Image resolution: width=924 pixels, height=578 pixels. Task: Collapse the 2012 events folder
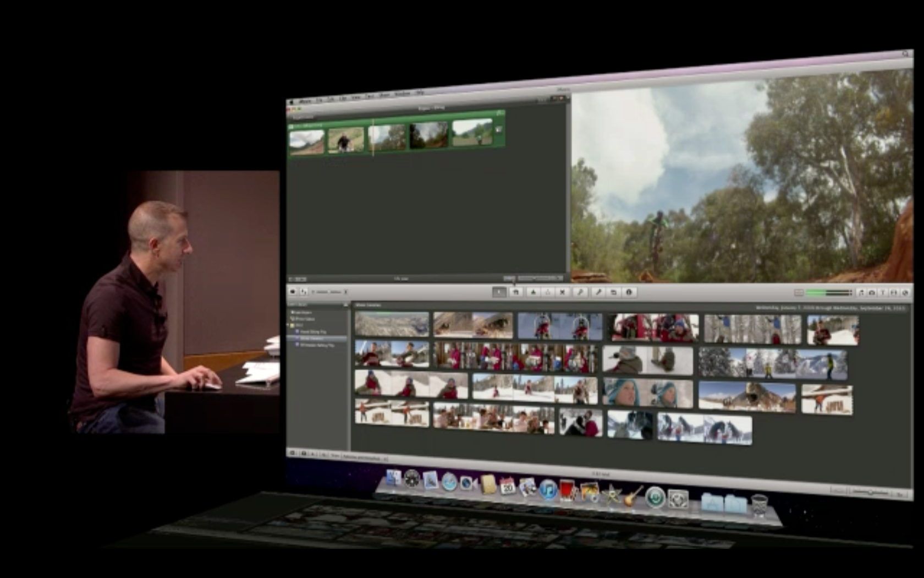pyautogui.click(x=288, y=324)
